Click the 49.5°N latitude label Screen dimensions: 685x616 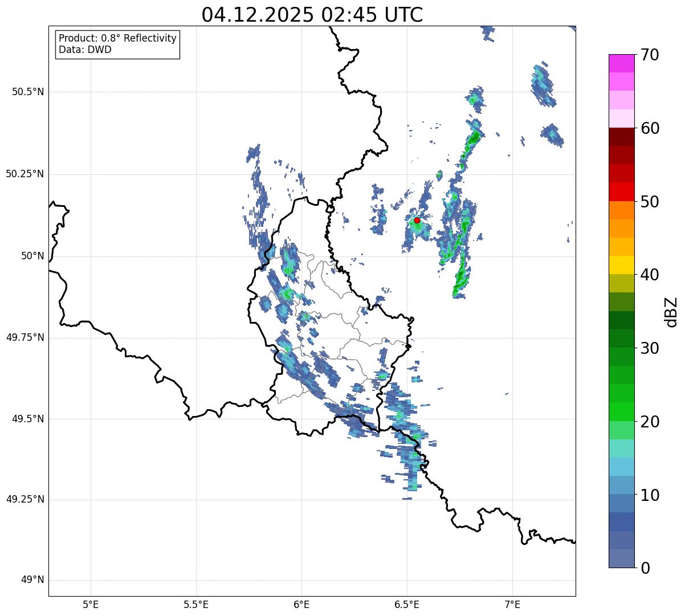point(28,419)
